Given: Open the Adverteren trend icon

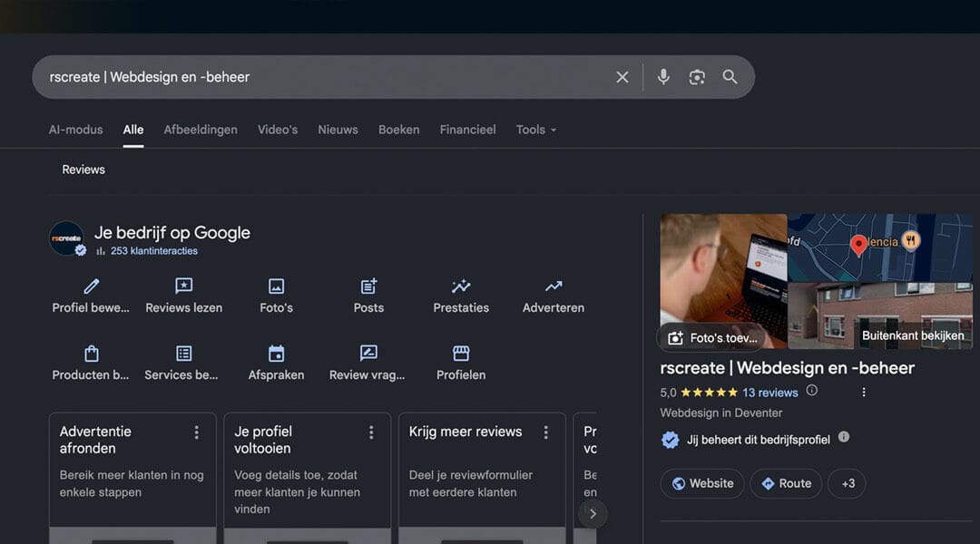Looking at the screenshot, I should point(554,286).
